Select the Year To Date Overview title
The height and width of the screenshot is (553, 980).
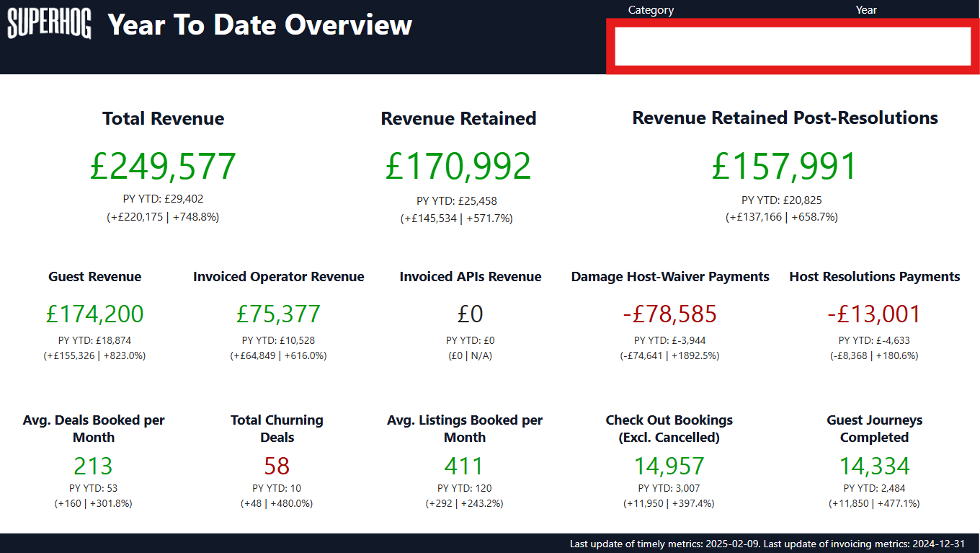coord(259,25)
